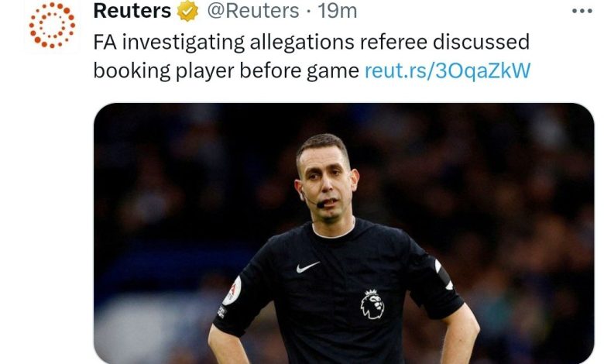Open the three-dot more options menu
This screenshot has height=364, width=604.
(582, 11)
